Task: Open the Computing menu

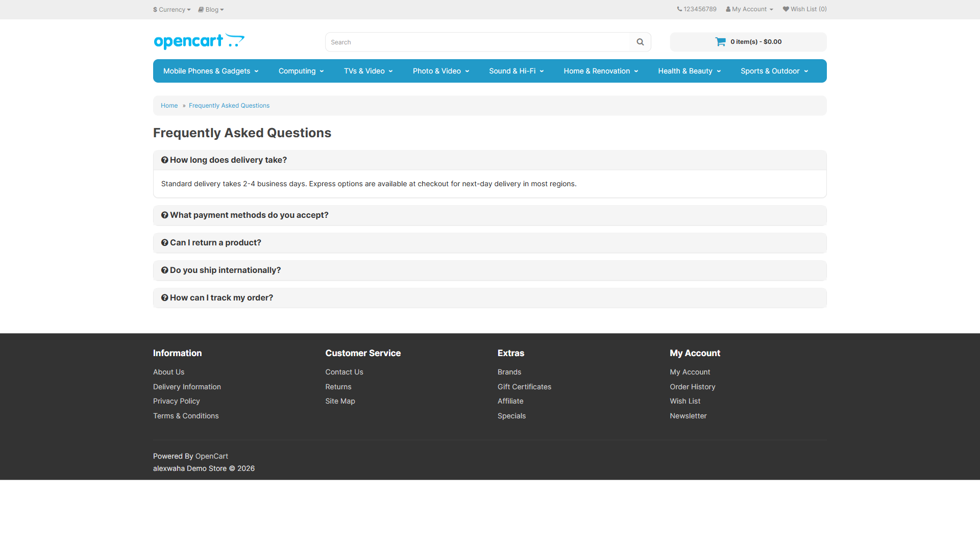Action: point(301,71)
